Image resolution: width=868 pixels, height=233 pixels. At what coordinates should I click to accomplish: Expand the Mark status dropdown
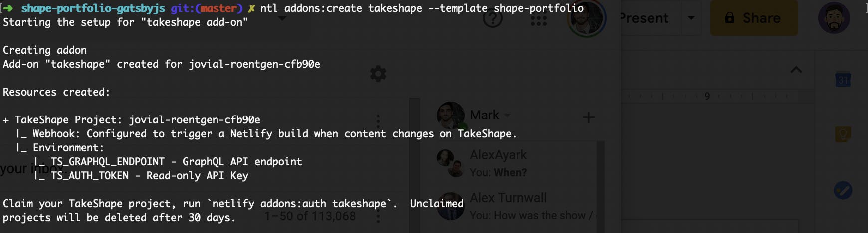coord(508,115)
